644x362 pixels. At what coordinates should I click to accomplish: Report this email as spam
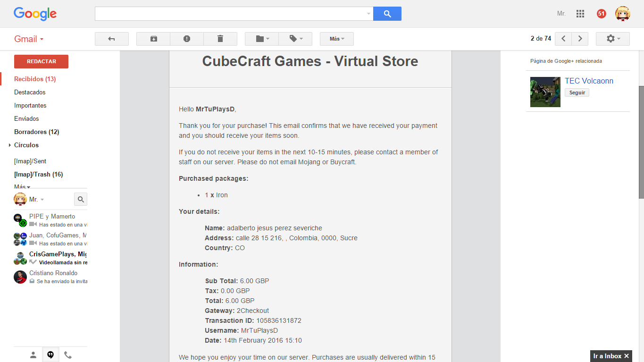coord(187,39)
